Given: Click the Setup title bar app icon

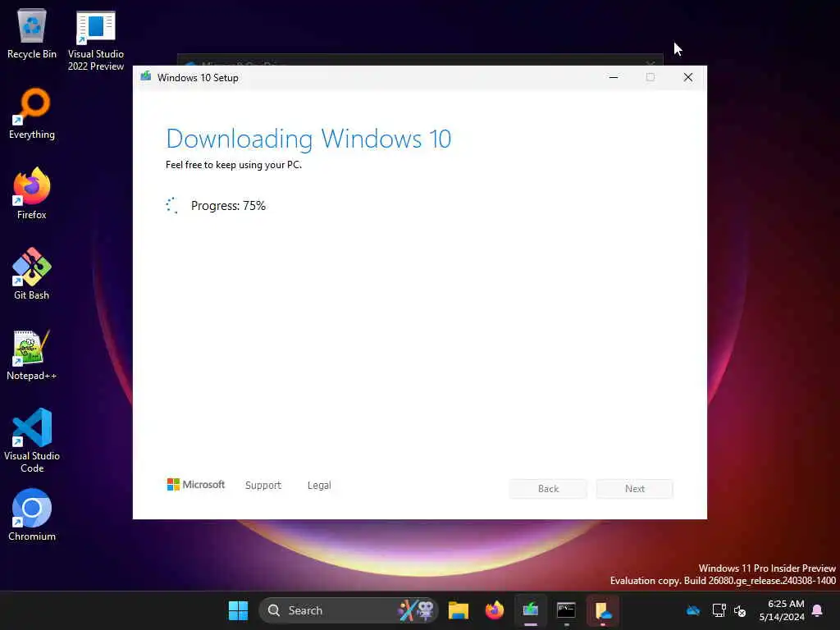Looking at the screenshot, I should [146, 77].
